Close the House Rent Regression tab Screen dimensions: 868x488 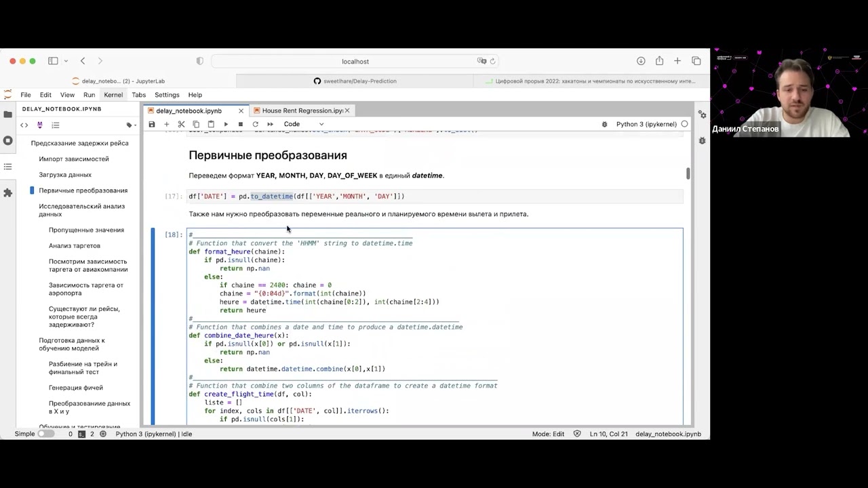pos(347,110)
